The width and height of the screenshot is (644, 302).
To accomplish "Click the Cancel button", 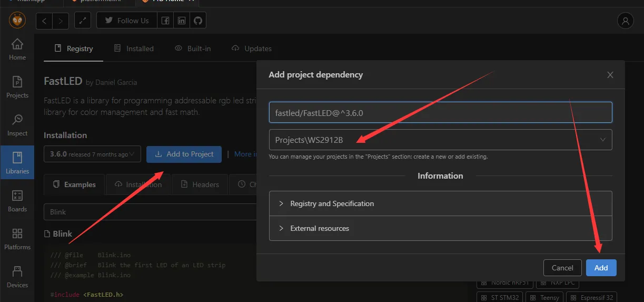I will 562,268.
